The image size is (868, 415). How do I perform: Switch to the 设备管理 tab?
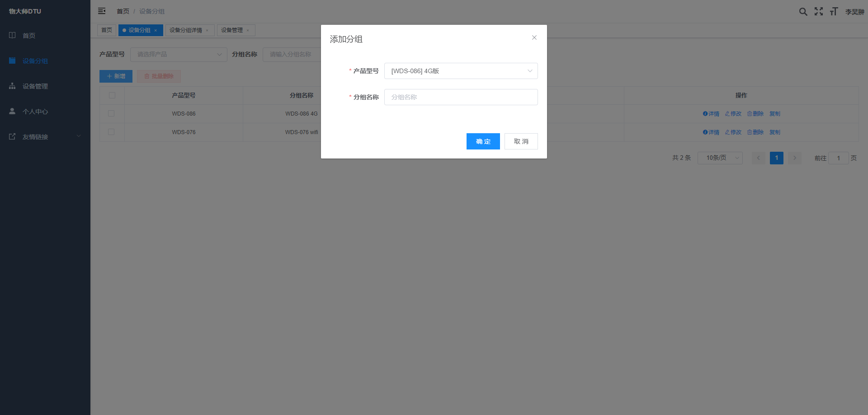tap(232, 30)
